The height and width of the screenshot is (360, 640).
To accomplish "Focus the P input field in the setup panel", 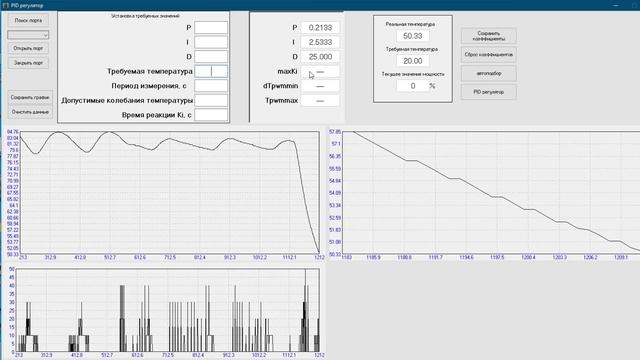I will click(211, 27).
